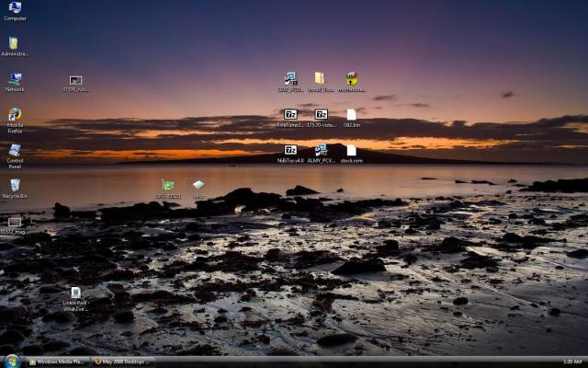The height and width of the screenshot is (368, 588).
Task: Open the Windows Start menu orb
Action: 11,362
